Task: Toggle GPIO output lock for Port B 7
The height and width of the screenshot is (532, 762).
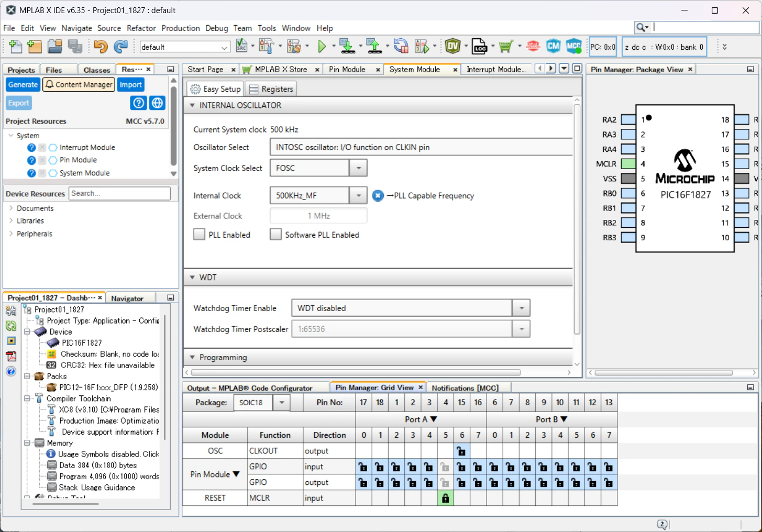Action: point(609,482)
